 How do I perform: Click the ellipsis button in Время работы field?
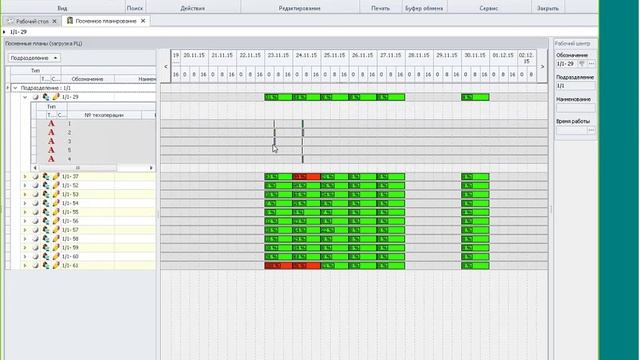coord(591,130)
